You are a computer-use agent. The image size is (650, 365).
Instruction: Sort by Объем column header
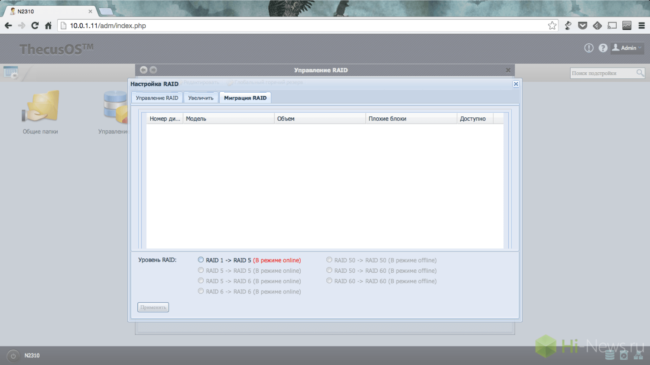320,119
